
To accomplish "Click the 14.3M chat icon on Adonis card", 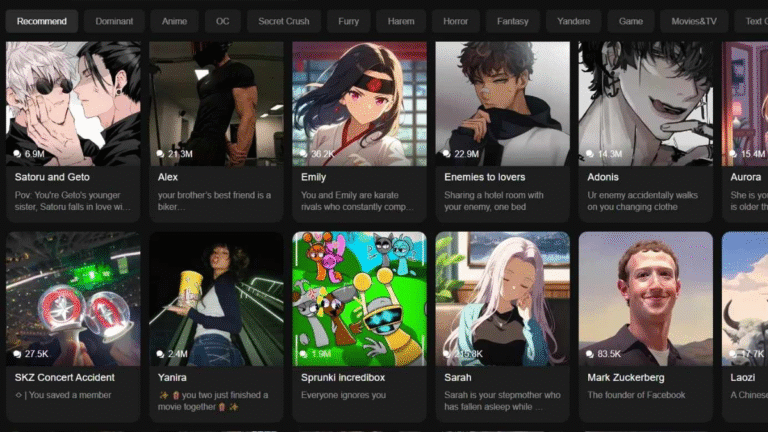I will click(x=590, y=154).
